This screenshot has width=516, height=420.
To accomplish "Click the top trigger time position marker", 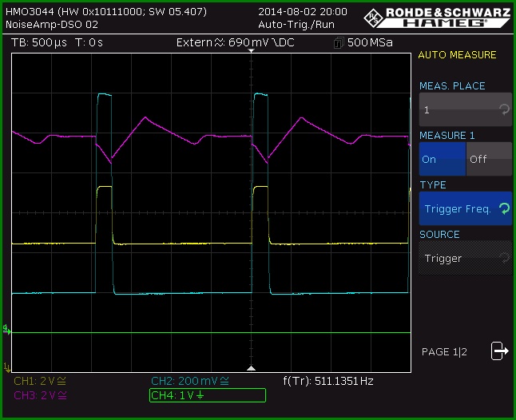I will pos(251,50).
